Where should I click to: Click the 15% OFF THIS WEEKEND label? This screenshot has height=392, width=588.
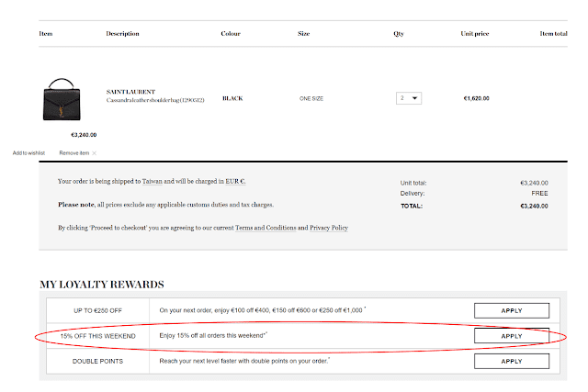tap(98, 336)
